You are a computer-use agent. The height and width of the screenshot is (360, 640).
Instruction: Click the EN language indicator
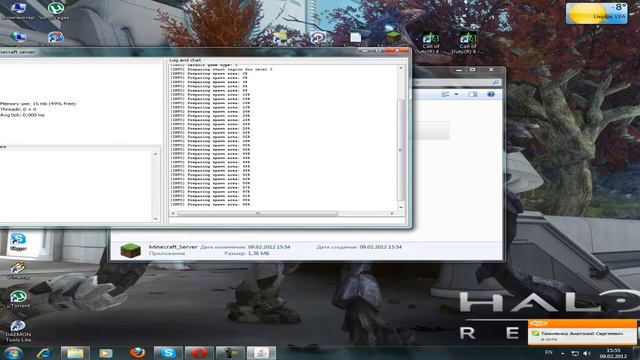click(549, 352)
